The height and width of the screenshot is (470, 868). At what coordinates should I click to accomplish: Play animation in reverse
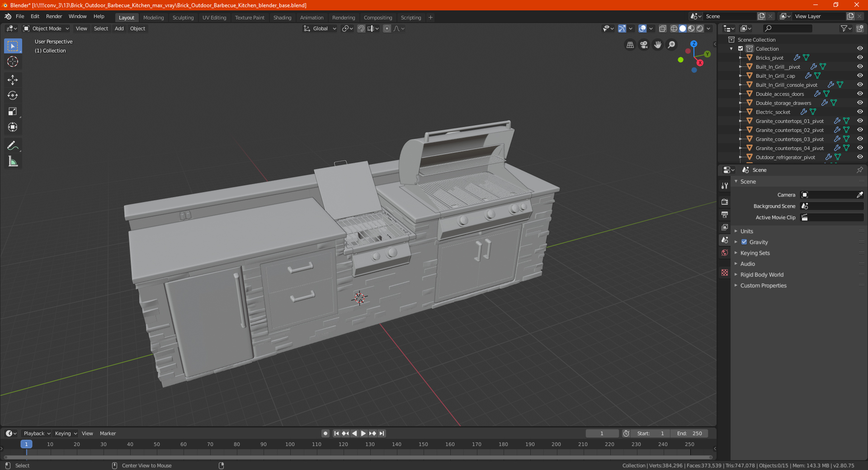coord(354,433)
